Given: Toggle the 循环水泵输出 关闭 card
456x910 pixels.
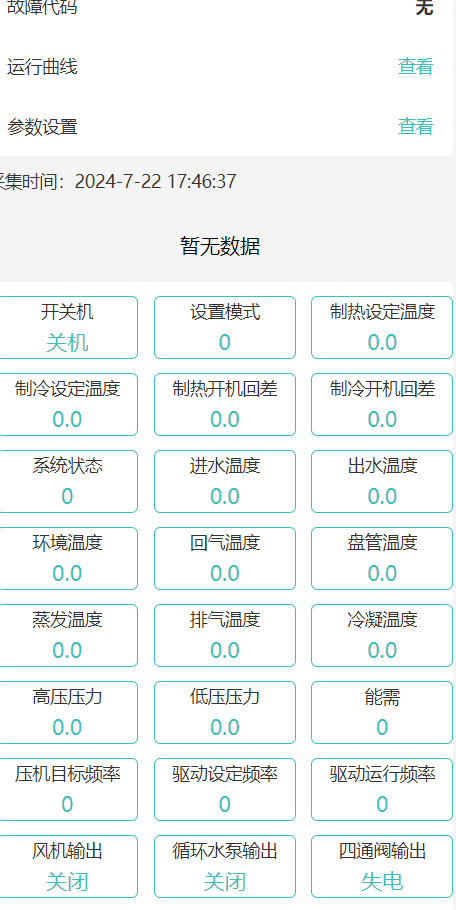Looking at the screenshot, I should pos(225,866).
